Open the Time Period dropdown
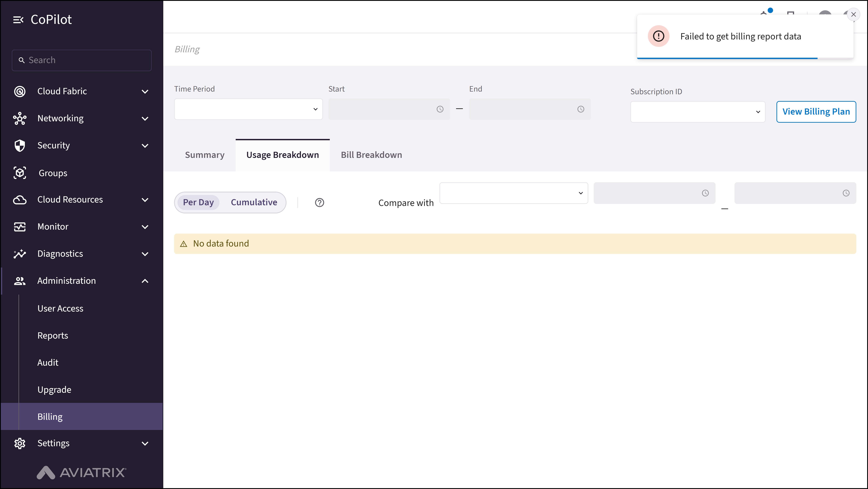868x489 pixels. [x=248, y=109]
